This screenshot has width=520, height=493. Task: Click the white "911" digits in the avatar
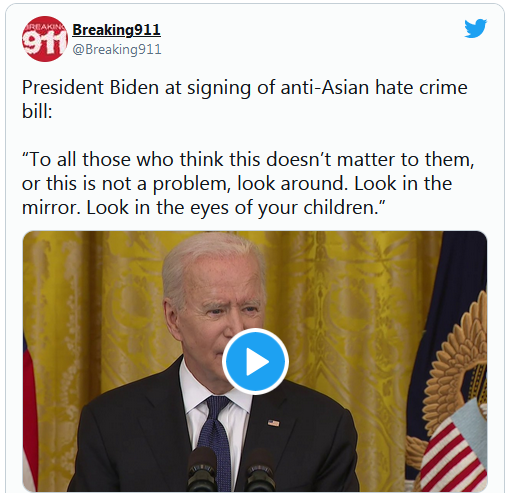click(44, 43)
